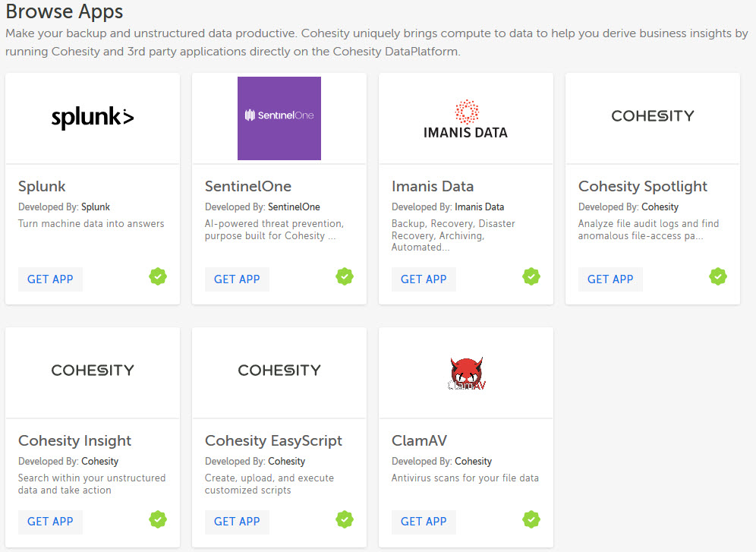Click the Imanis Data logo
This screenshot has height=552, width=756.
pyautogui.click(x=466, y=119)
